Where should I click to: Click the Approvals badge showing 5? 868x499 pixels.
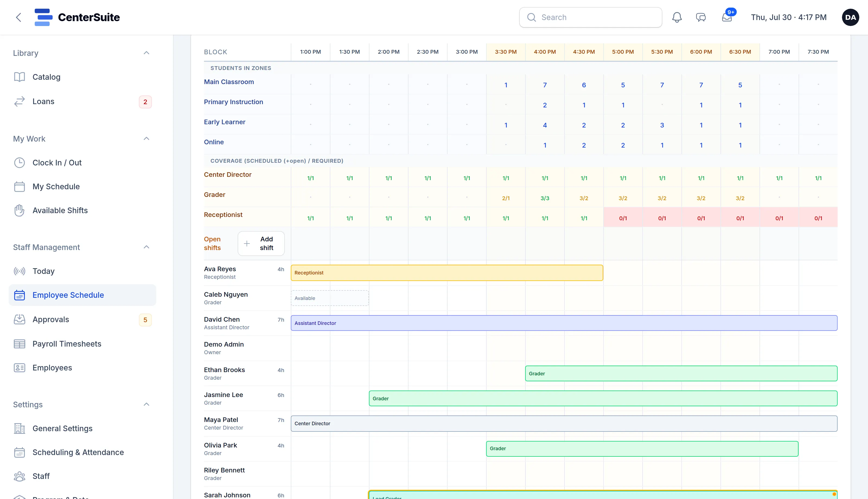coord(145,320)
